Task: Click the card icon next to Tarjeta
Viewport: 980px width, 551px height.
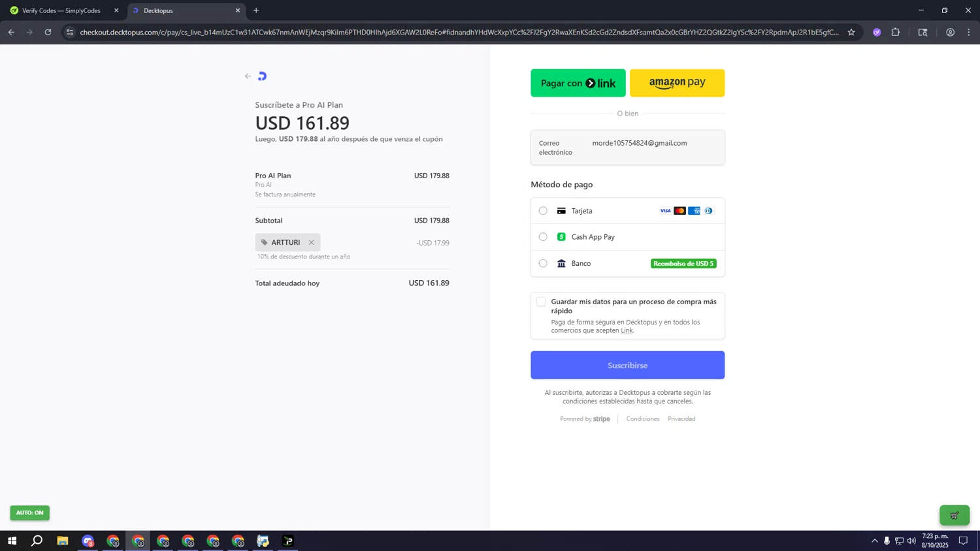Action: pyautogui.click(x=561, y=211)
